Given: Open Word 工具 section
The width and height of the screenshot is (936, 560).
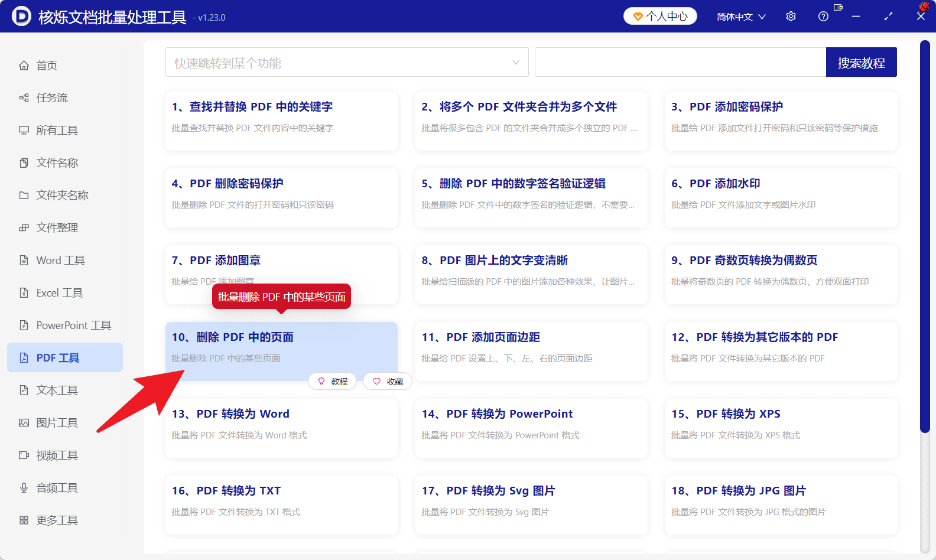Looking at the screenshot, I should coord(65,260).
